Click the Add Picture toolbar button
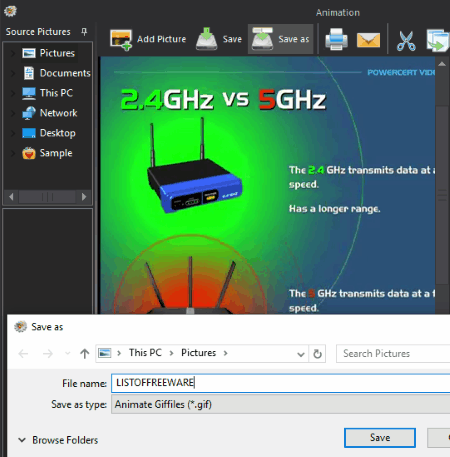 pos(148,39)
